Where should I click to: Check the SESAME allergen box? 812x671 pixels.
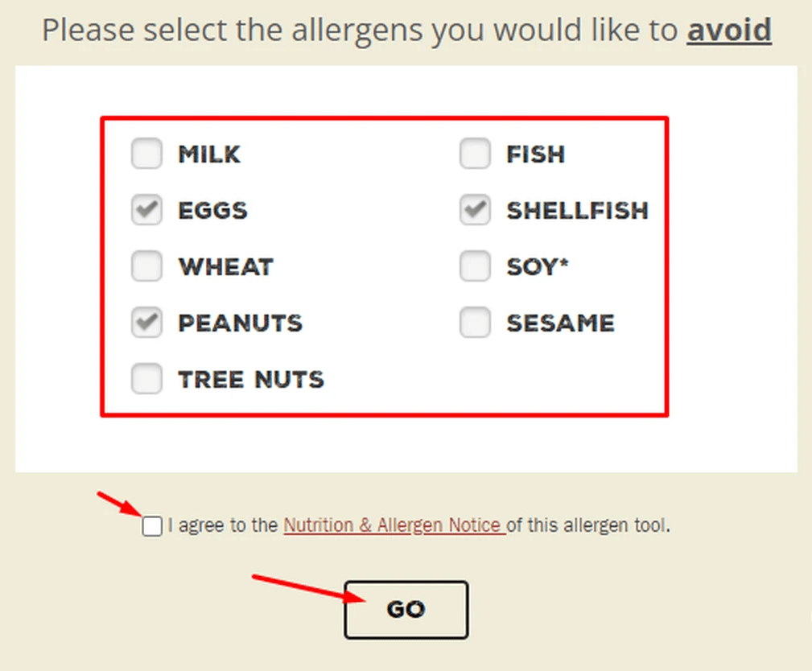click(x=475, y=323)
